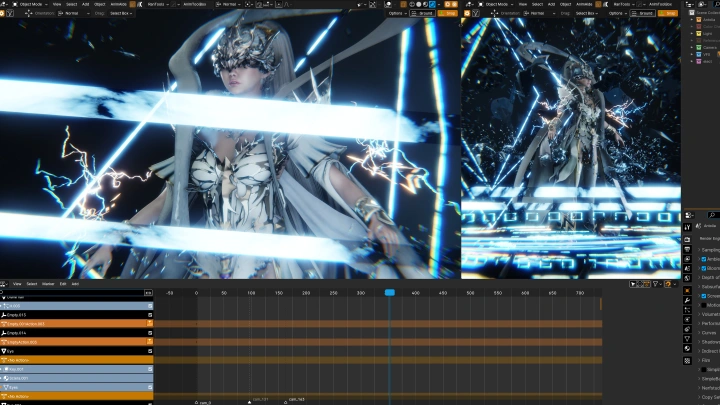Click AnimToolBox in left viewport header

pos(195,4)
